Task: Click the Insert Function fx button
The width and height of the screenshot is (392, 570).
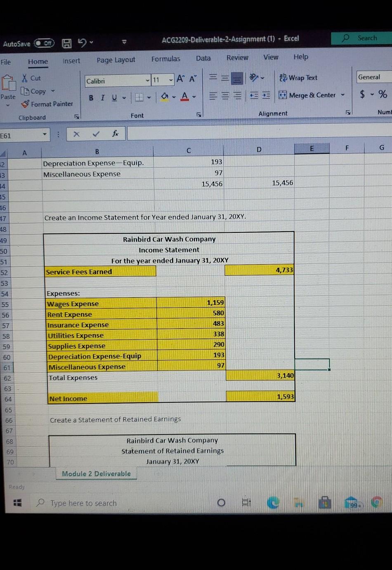Action: click(x=116, y=134)
